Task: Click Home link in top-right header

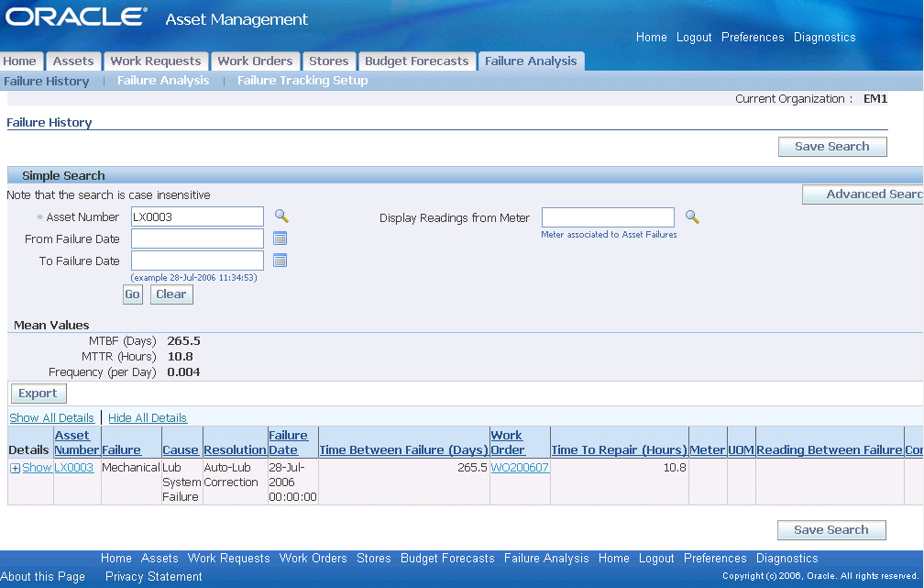Action: point(651,38)
